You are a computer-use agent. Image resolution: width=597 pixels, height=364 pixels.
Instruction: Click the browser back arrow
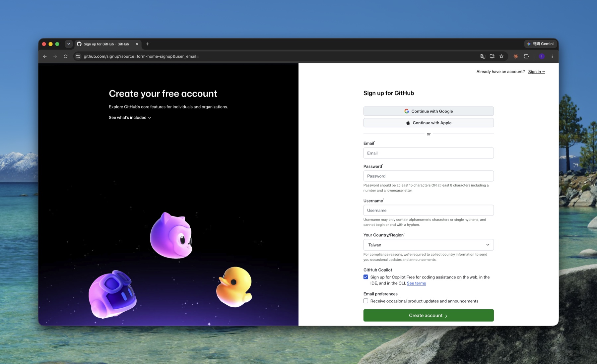pyautogui.click(x=45, y=56)
